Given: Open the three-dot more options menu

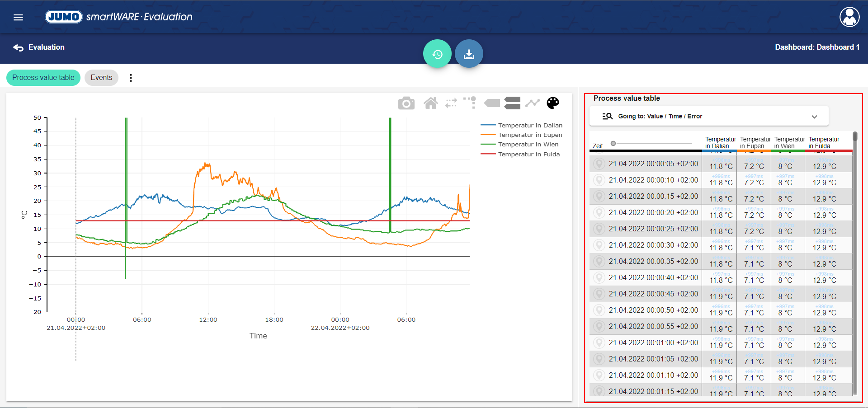Looking at the screenshot, I should (x=131, y=78).
